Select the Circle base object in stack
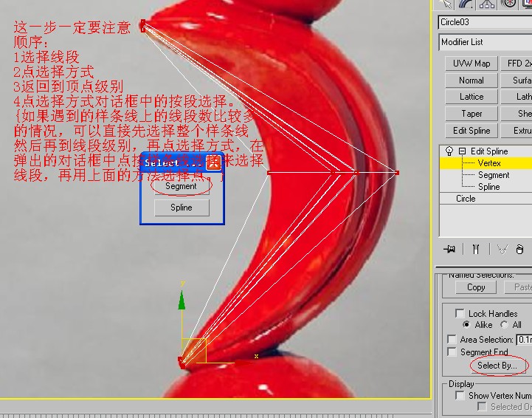Viewport: 532px width, 418px height. [x=466, y=199]
